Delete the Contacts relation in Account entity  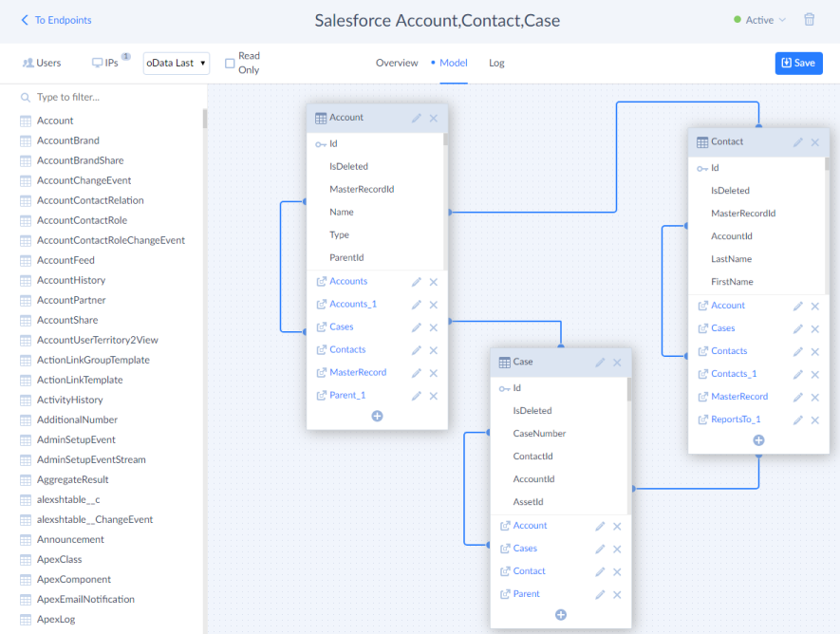pyautogui.click(x=434, y=350)
